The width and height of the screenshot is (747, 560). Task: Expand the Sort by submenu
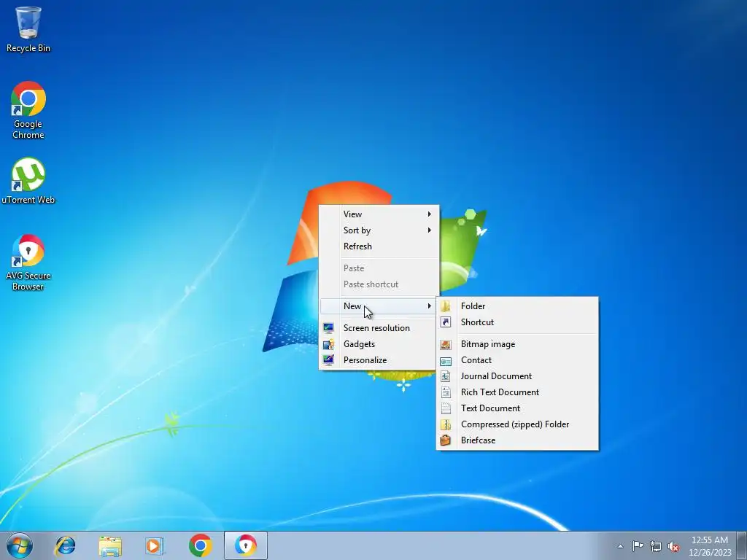point(379,230)
